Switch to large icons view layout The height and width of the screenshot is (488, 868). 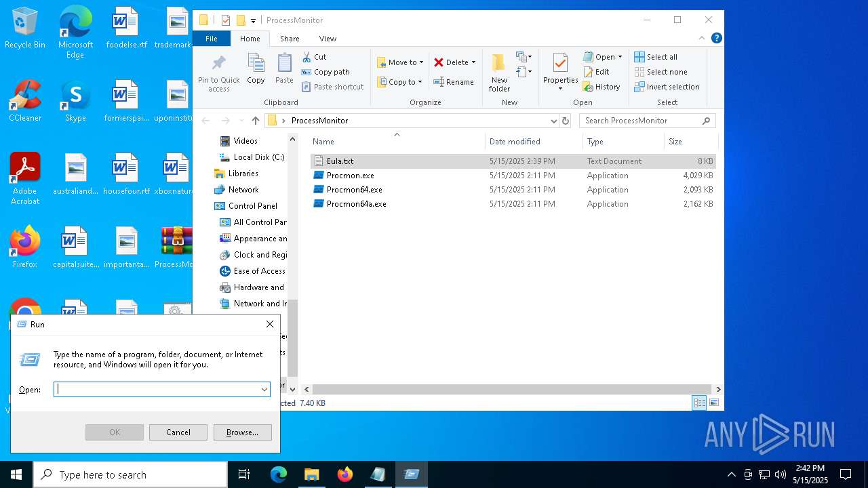tap(713, 403)
